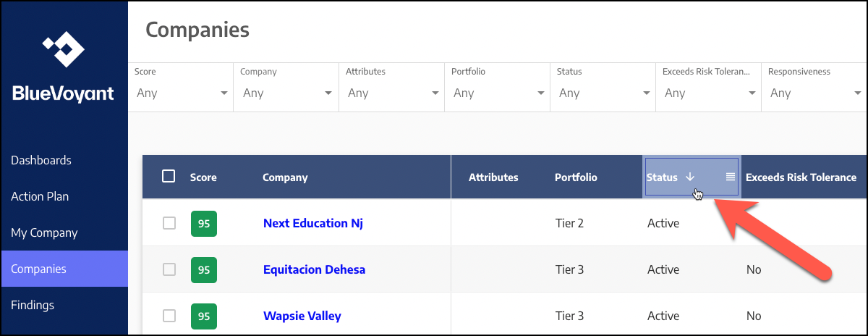The image size is (868, 336).
Task: Open the Wapsie Valley company link
Action: click(x=302, y=316)
